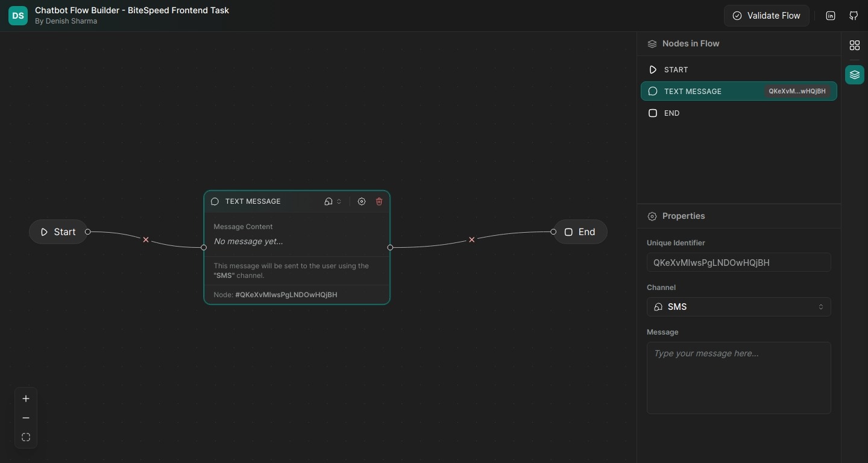Image resolution: width=868 pixels, height=463 pixels.
Task: Click the Chatbot Flow Builder title
Action: [132, 10]
